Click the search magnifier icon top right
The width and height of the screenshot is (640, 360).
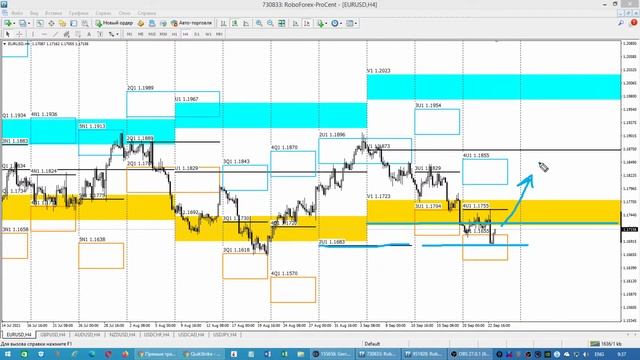click(621, 23)
